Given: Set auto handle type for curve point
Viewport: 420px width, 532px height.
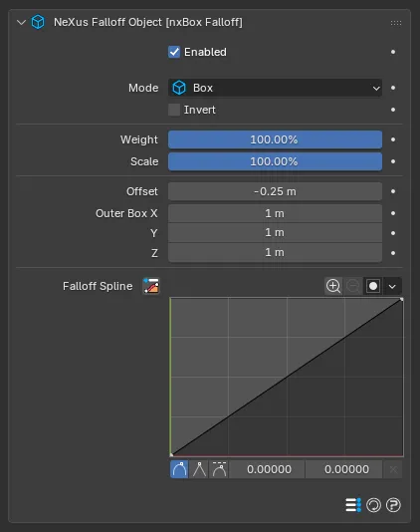Looking at the screenshot, I should 179,469.
